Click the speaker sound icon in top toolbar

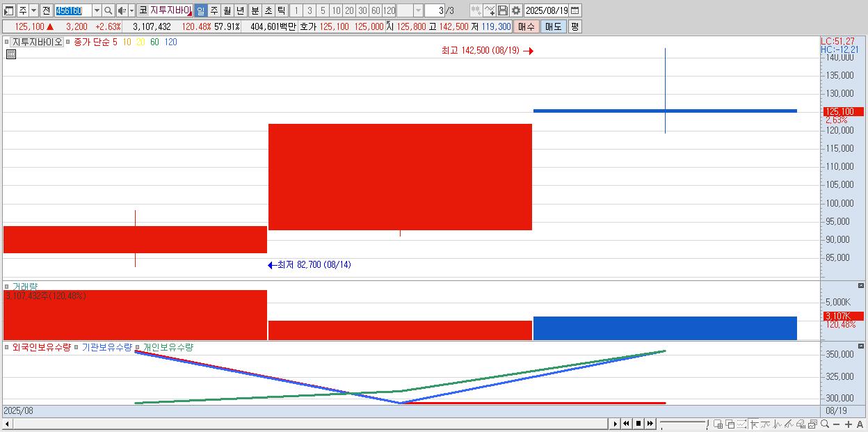(122, 10)
